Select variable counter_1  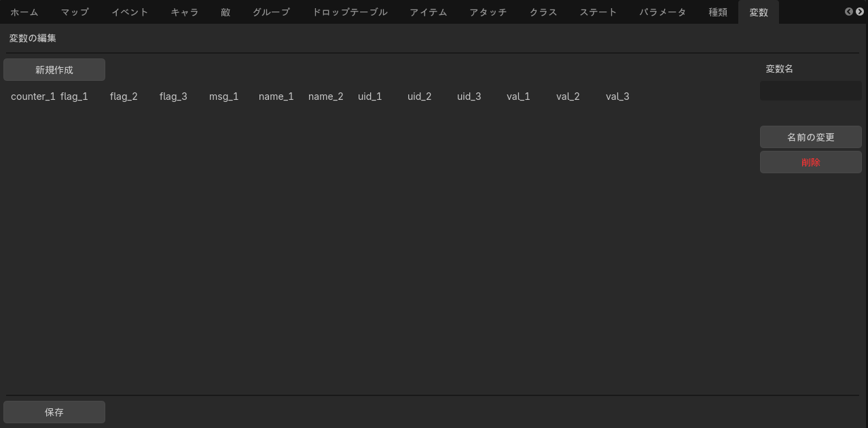coord(33,96)
